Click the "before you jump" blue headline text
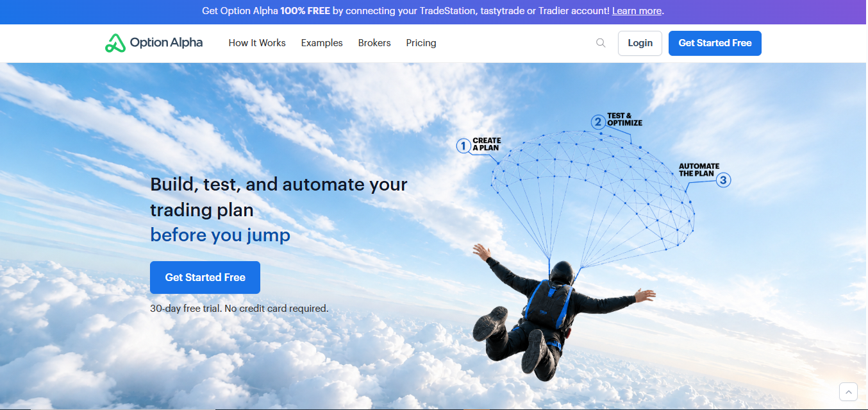 click(x=220, y=235)
